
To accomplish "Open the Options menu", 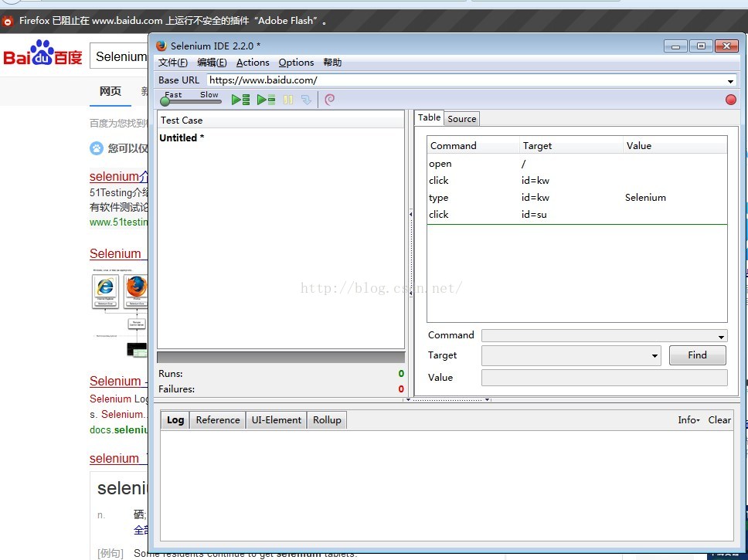I will point(296,63).
